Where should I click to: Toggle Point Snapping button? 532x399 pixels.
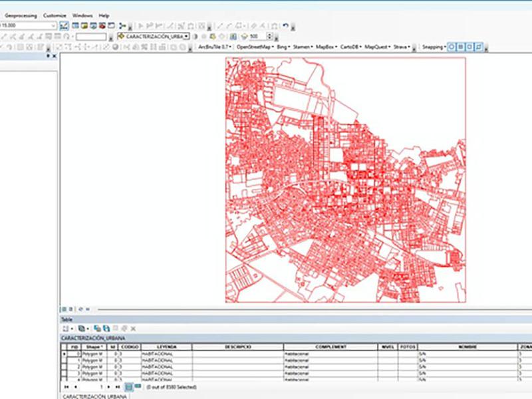tap(452, 47)
